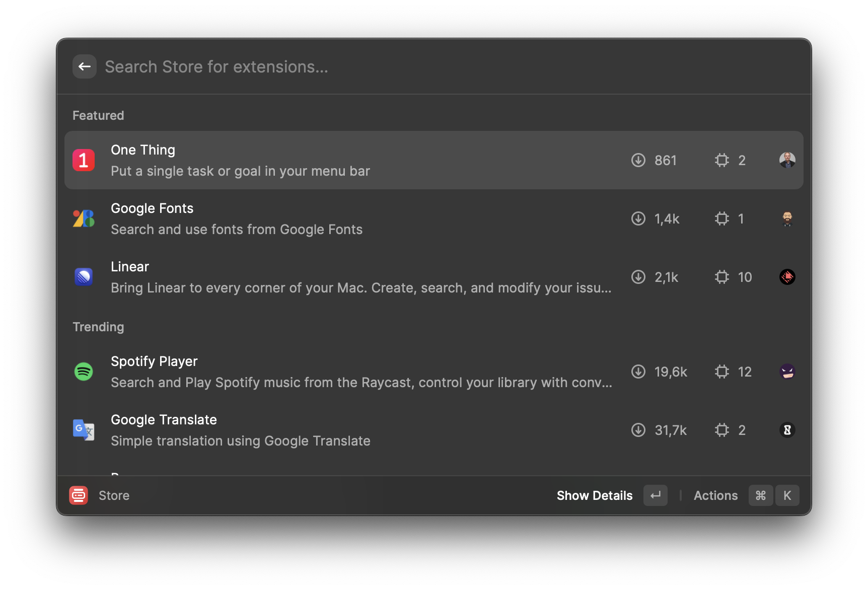The height and width of the screenshot is (590, 868).
Task: Click the 19,6k download count
Action: pos(671,372)
